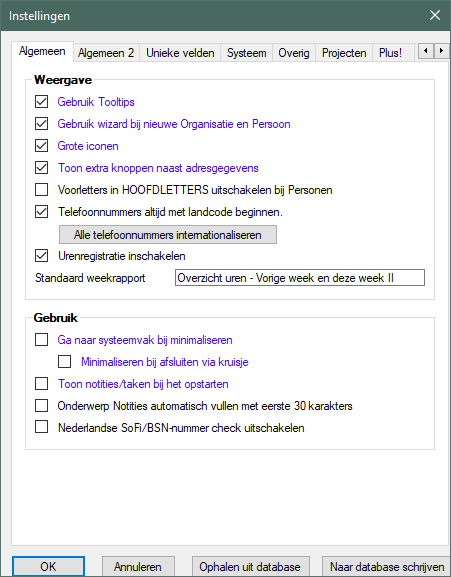The image size is (451, 577).
Task: Open the Unieke velden tab
Action: (180, 53)
